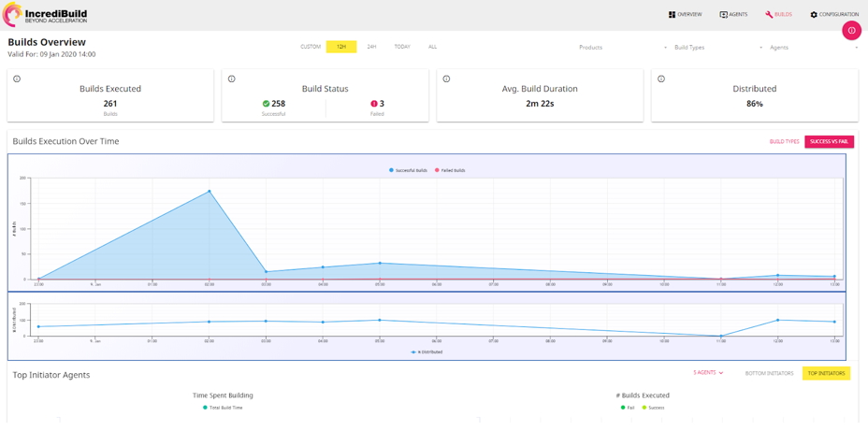The height and width of the screenshot is (431, 868).
Task: Click the 86% distributed value
Action: click(x=755, y=104)
